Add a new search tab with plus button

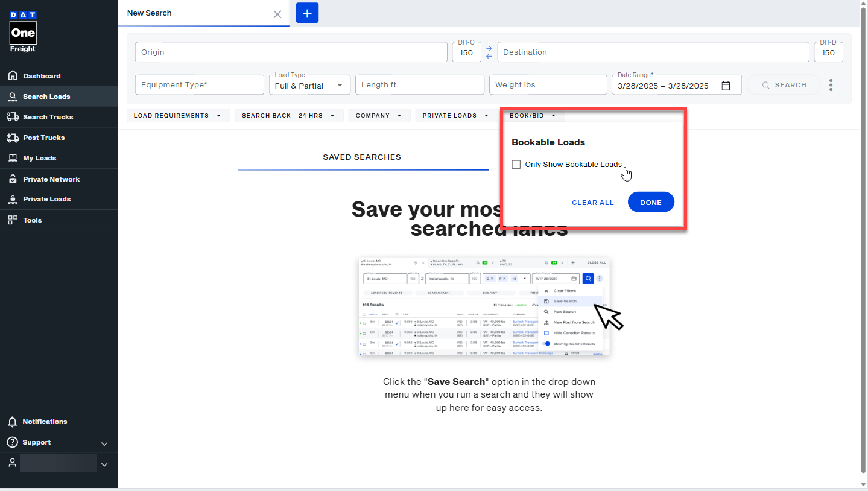coord(307,13)
